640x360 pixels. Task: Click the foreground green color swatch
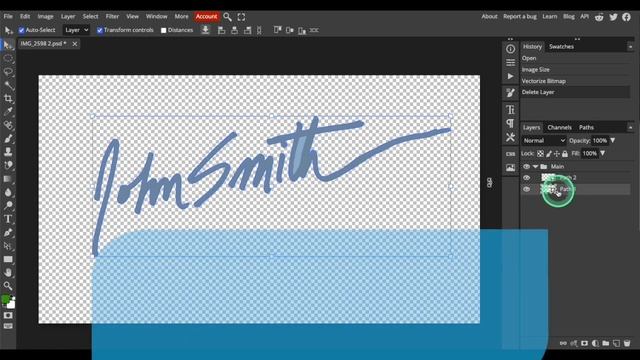point(5,300)
